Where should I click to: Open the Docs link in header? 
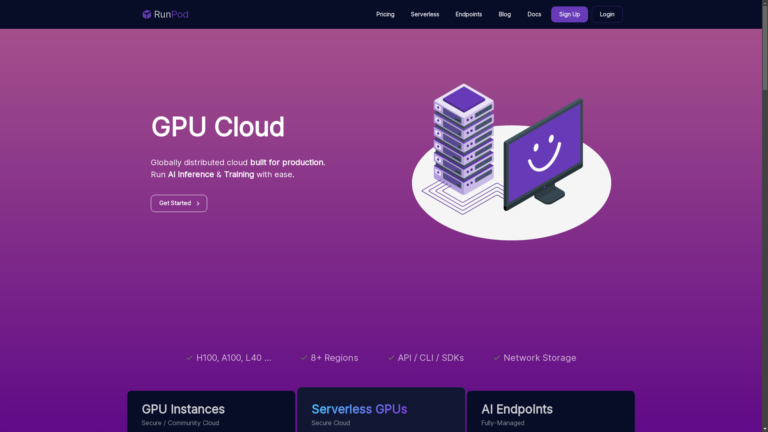click(534, 14)
